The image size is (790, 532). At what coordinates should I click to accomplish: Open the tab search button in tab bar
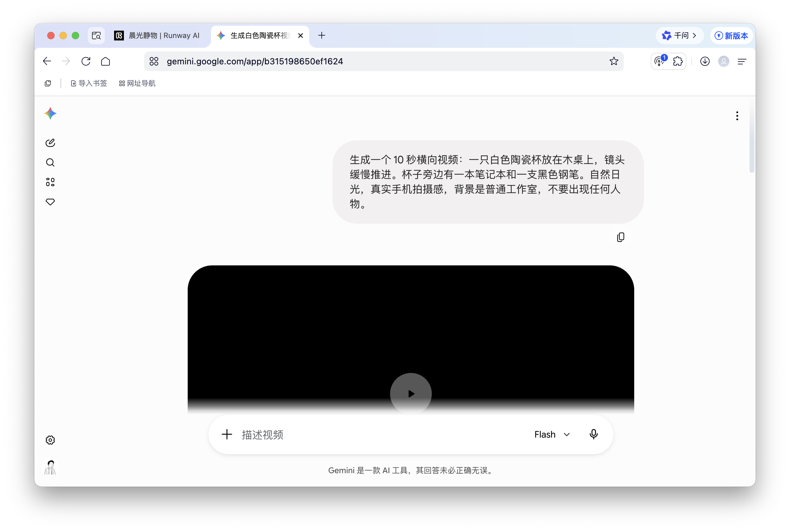[96, 35]
